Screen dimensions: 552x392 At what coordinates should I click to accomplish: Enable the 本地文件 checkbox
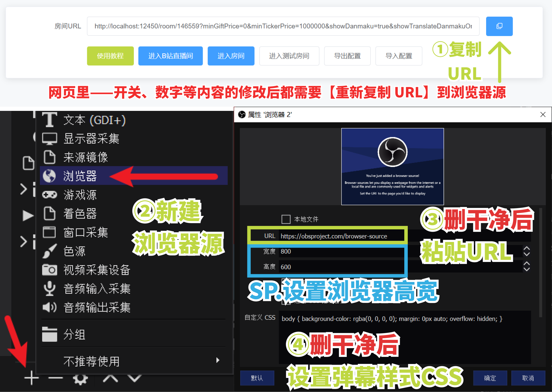[286, 219]
